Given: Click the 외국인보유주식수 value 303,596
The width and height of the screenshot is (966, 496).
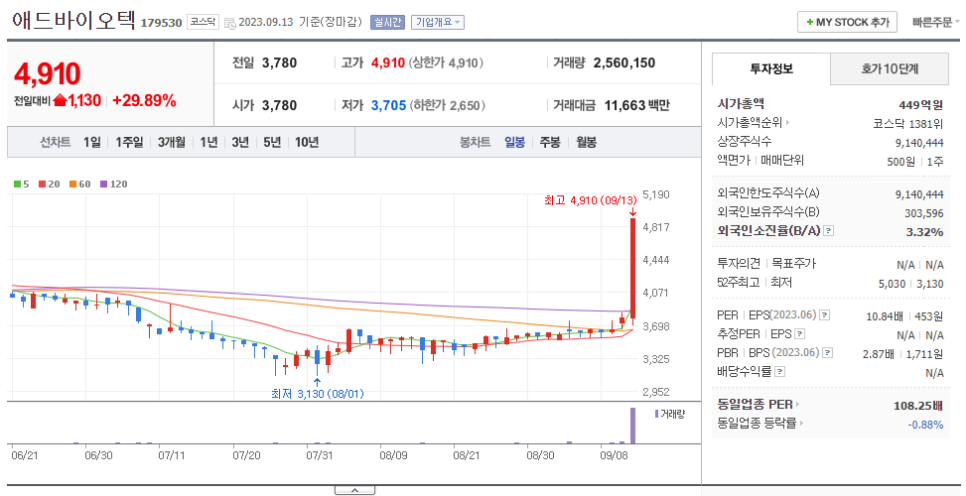Looking at the screenshot, I should tap(923, 213).
